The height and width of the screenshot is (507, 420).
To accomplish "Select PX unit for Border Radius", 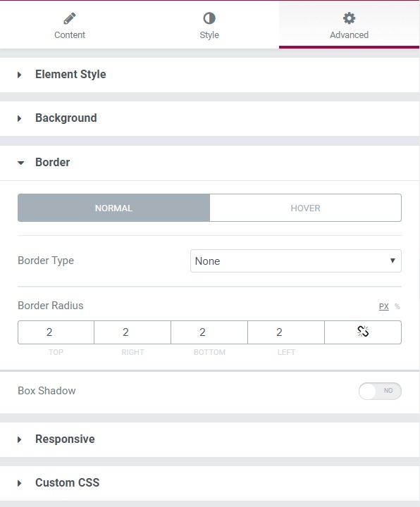I will pos(384,306).
